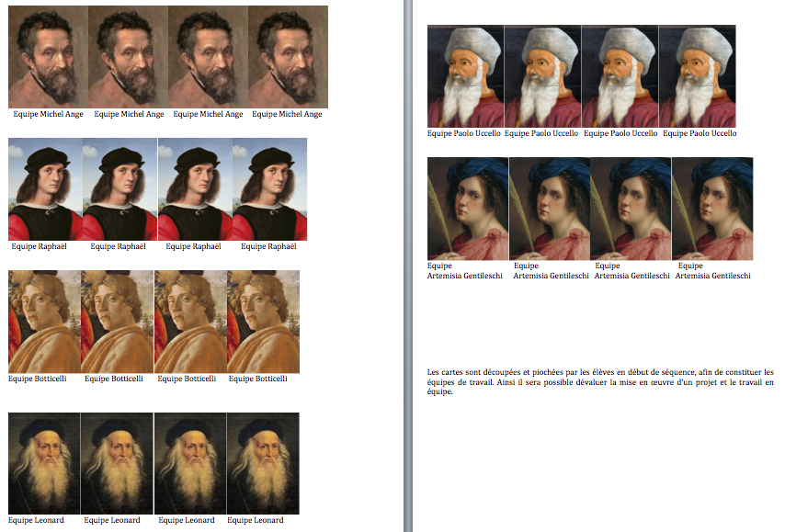Select the leftmost Michel Ange portrait
Image resolution: width=785 pixels, height=532 pixels.
49,57
